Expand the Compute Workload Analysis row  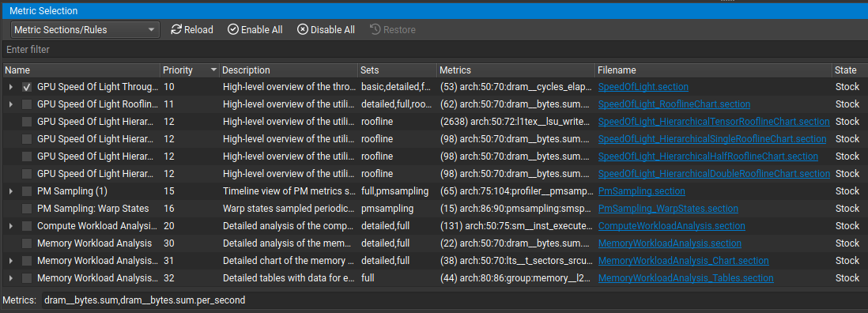coord(10,226)
